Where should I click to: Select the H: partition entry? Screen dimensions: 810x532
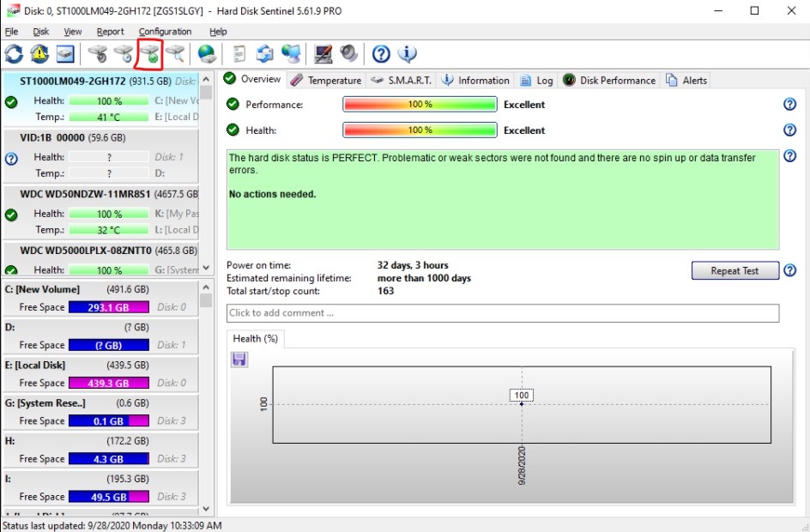(x=100, y=450)
